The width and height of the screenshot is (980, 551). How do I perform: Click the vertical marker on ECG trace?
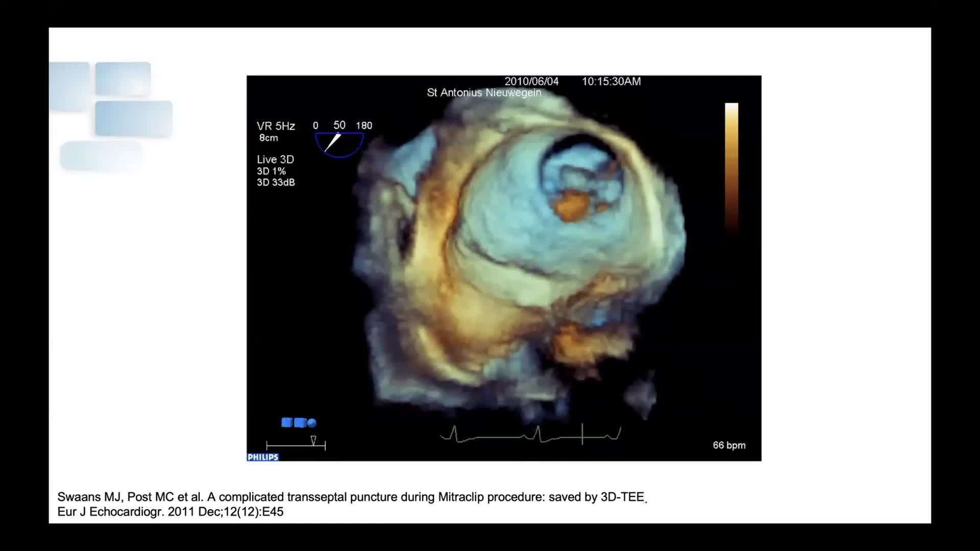click(x=582, y=434)
